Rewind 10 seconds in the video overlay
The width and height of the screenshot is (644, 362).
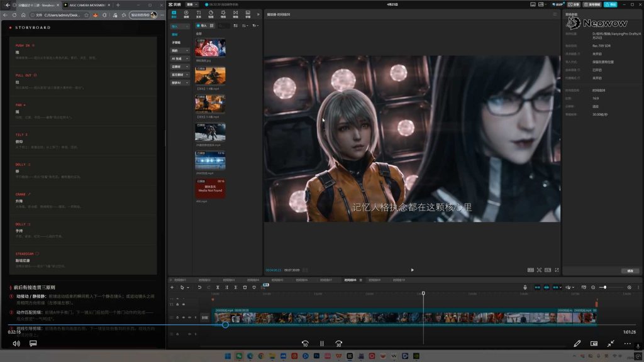pos(305,344)
